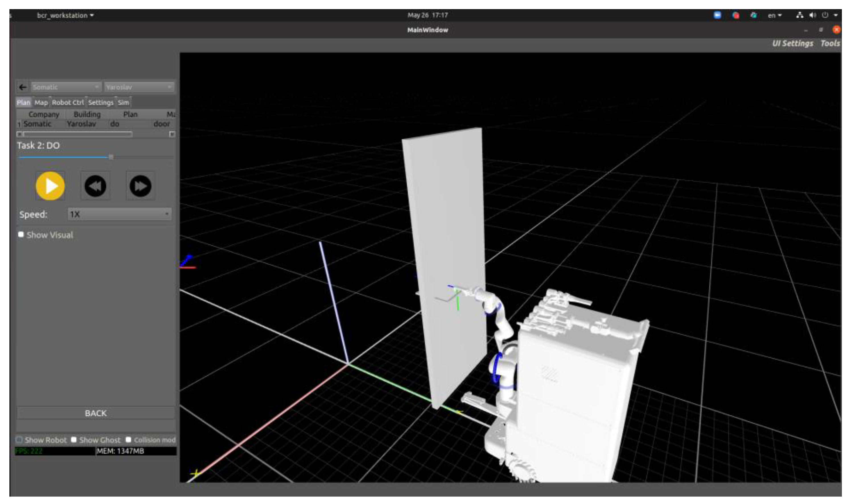Click the fast-forward playback button
Image resolution: width=851 pixels, height=504 pixels.
(140, 186)
